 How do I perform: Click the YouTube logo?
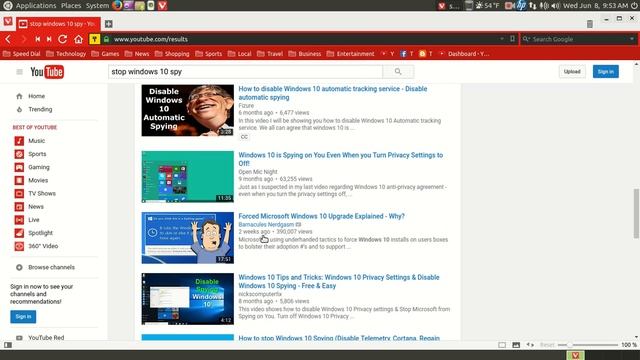click(x=47, y=72)
